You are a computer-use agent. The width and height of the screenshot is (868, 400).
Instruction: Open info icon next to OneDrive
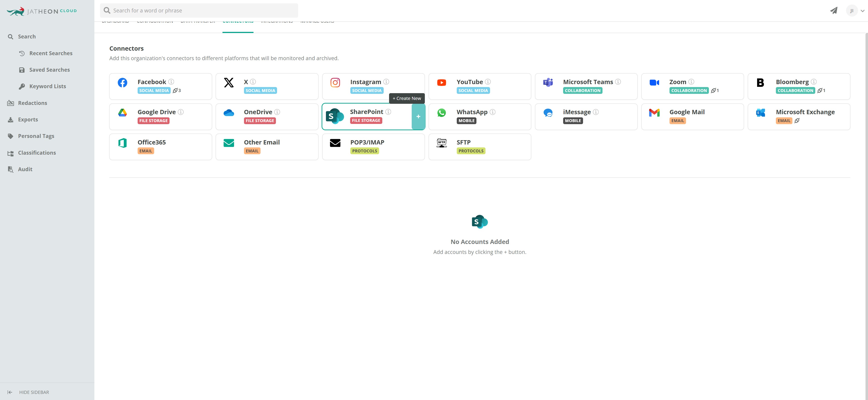point(277,112)
